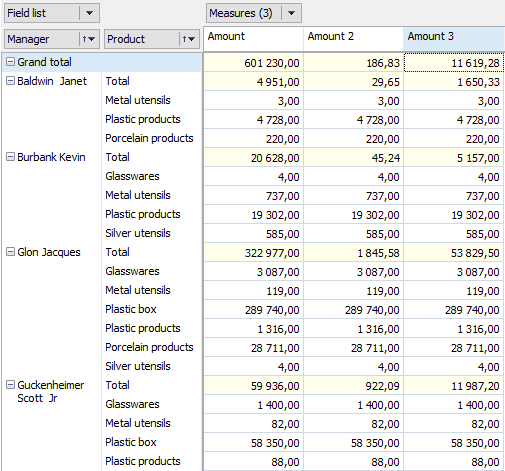Image resolution: width=505 pixels, height=471 pixels.
Task: Select the Amount 3 column header
Action: pyautogui.click(x=454, y=39)
